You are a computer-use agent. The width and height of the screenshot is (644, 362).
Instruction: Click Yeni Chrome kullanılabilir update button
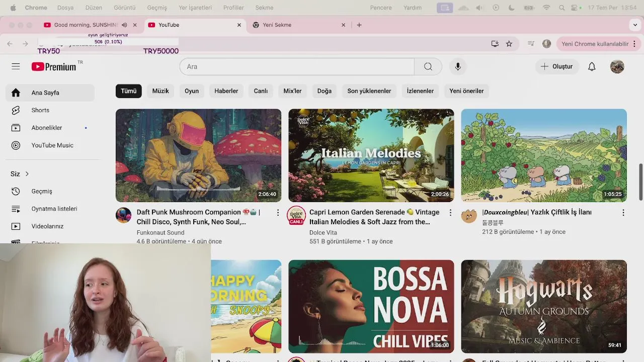[x=598, y=44]
